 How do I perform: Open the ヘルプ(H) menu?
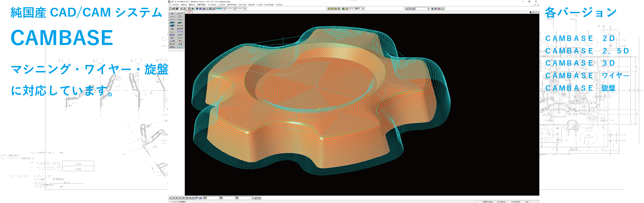tap(279, 5)
